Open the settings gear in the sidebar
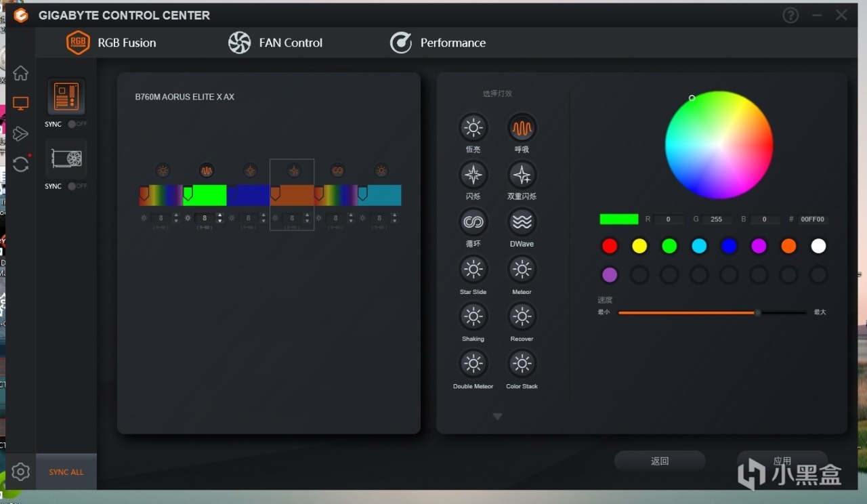This screenshot has width=867, height=504. coord(20,471)
